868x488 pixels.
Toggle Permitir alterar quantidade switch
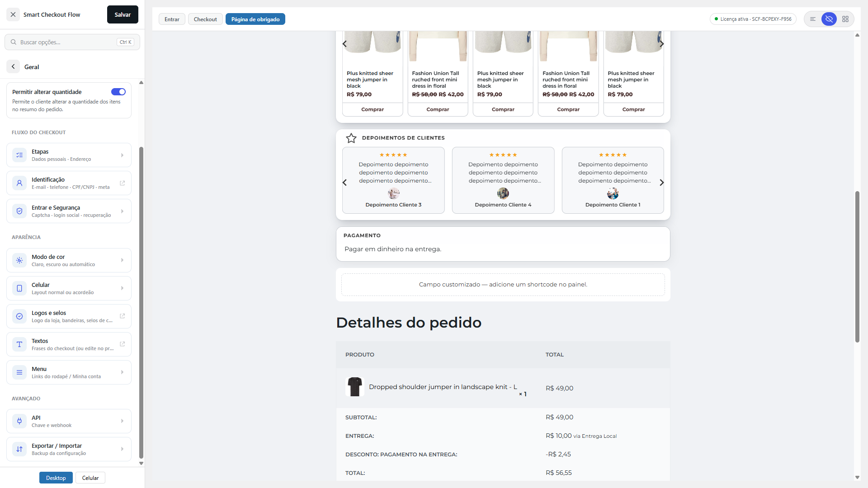pos(118,92)
